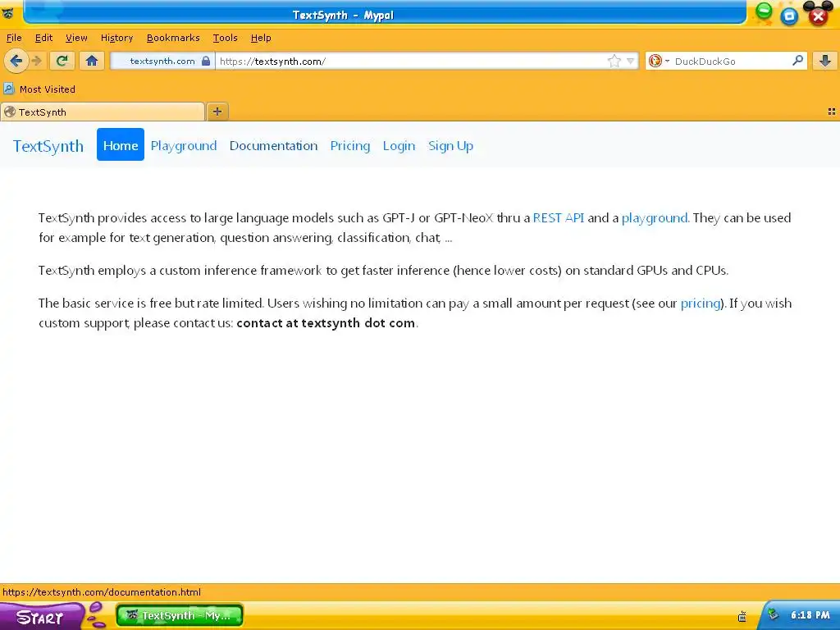Follow the inline pricing link in paragraph
840x630 pixels.
click(701, 304)
